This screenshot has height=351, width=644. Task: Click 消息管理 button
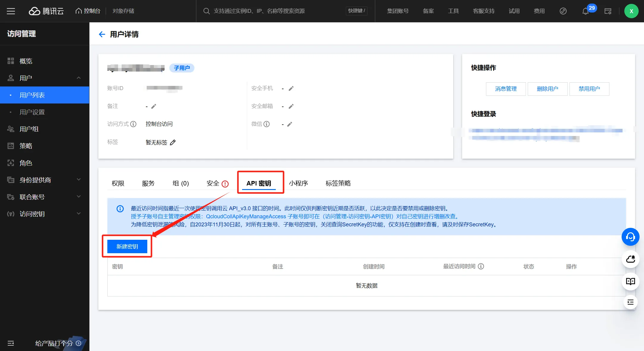506,89
